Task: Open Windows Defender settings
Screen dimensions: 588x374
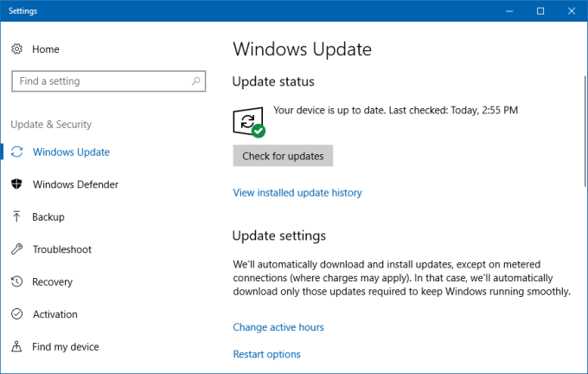Action: [x=75, y=184]
